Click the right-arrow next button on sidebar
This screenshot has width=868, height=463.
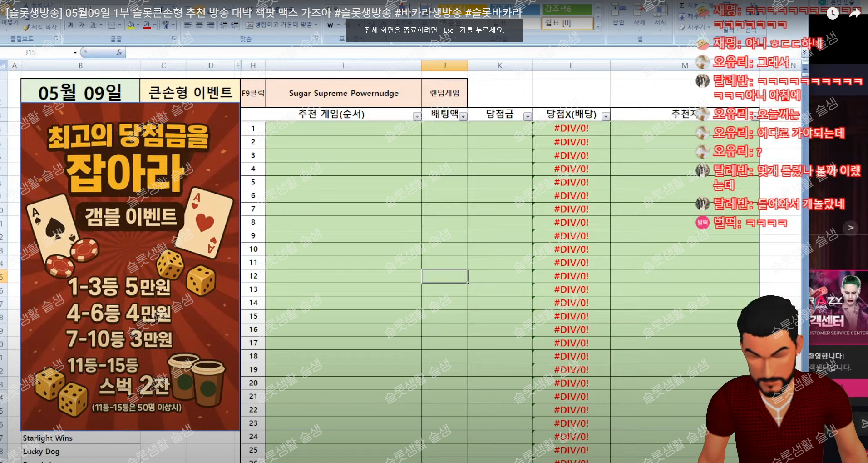click(851, 228)
